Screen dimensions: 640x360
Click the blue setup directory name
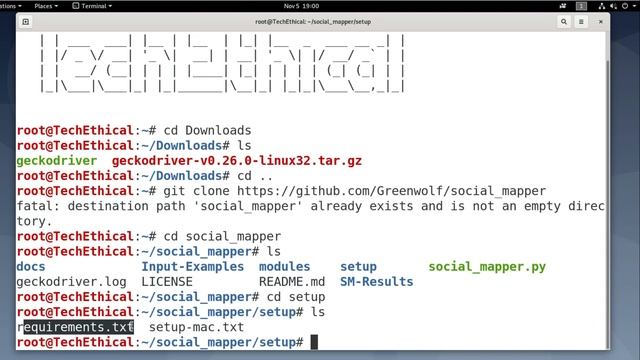[x=358, y=267]
